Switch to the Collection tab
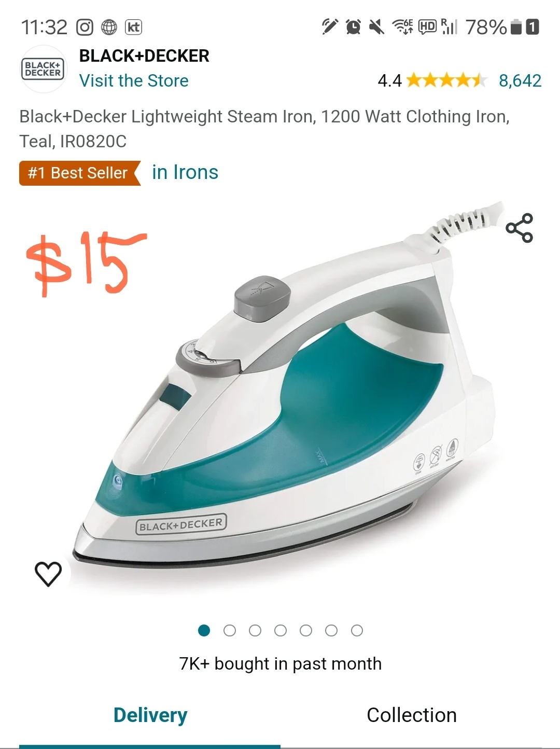The width and height of the screenshot is (560, 749). [412, 715]
